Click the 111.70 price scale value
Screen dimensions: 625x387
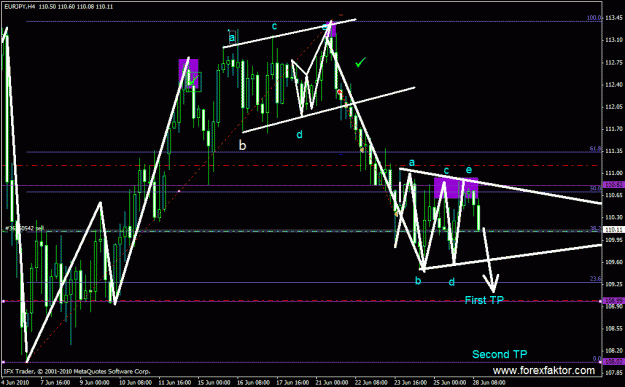tap(614, 129)
